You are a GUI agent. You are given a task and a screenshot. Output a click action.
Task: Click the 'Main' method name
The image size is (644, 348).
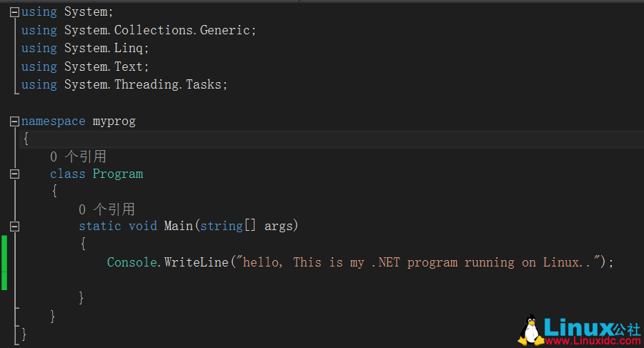[x=179, y=226]
